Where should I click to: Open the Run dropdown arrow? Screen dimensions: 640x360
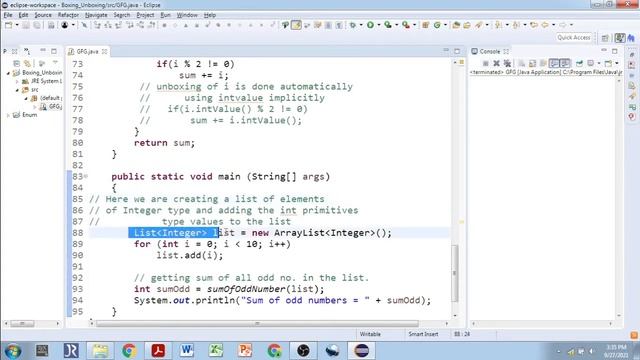point(379,25)
